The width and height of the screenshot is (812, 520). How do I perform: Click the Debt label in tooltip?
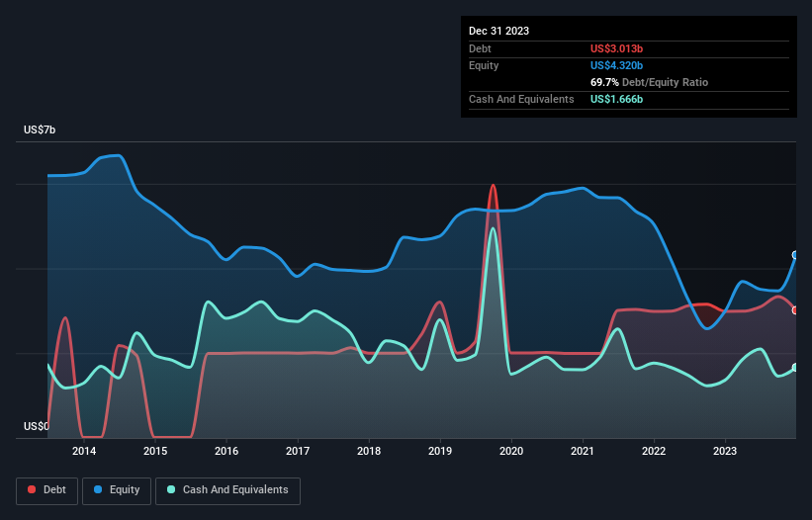click(x=480, y=48)
